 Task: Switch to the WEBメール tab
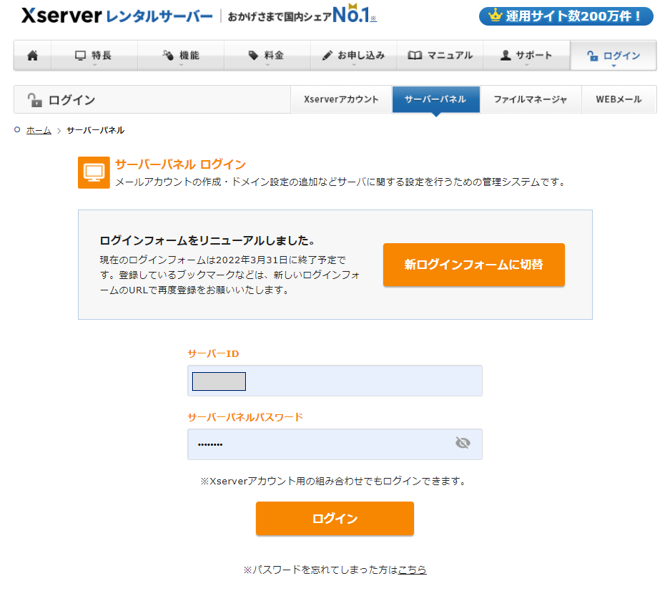click(618, 100)
